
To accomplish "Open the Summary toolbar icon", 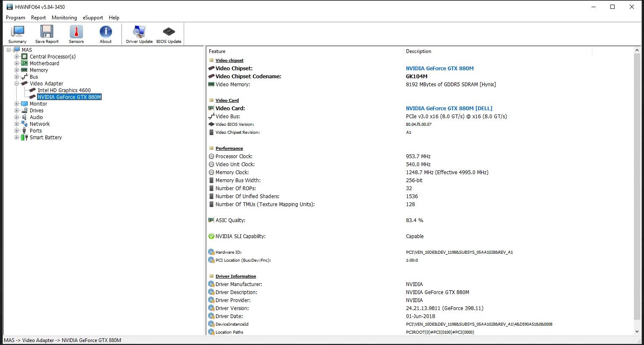I will [17, 34].
